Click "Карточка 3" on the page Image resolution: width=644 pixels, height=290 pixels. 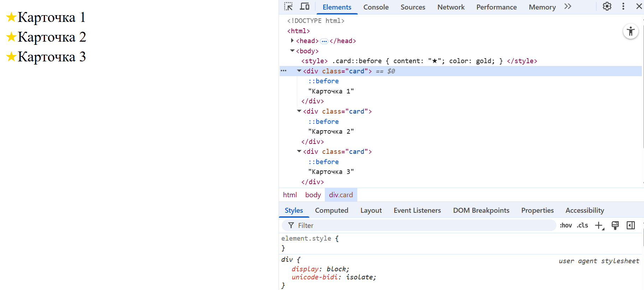[52, 57]
